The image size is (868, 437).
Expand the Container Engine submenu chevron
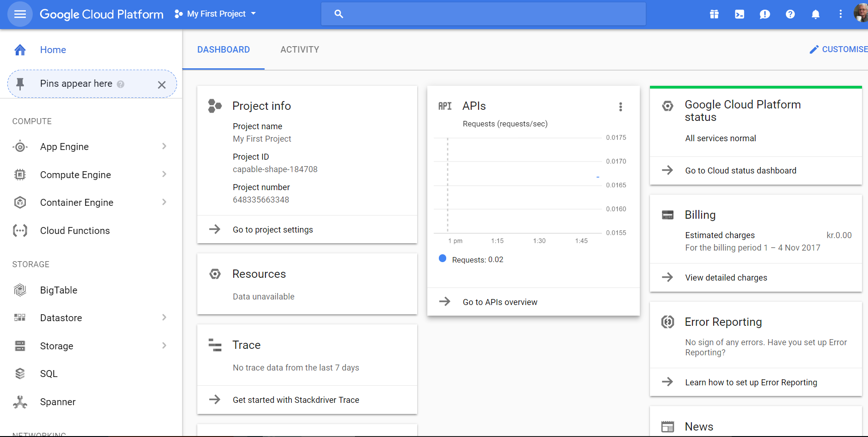pos(164,202)
